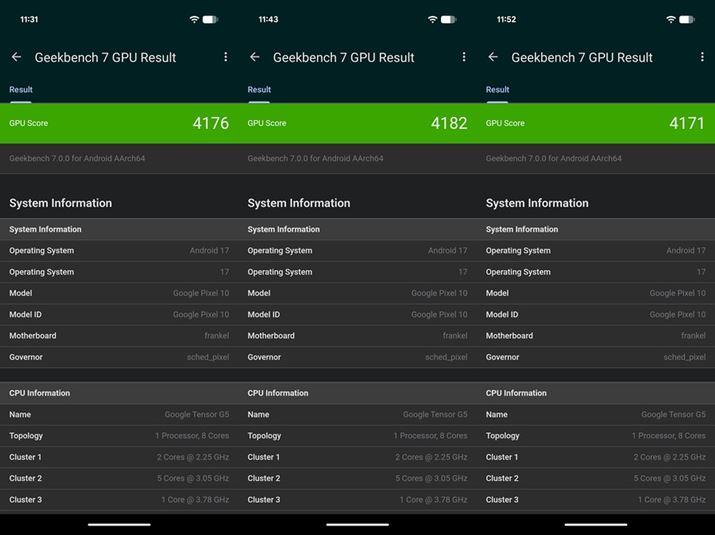Tap Cluster 2 label in 11:43 screen
This screenshot has width=715, height=535.
pos(264,478)
